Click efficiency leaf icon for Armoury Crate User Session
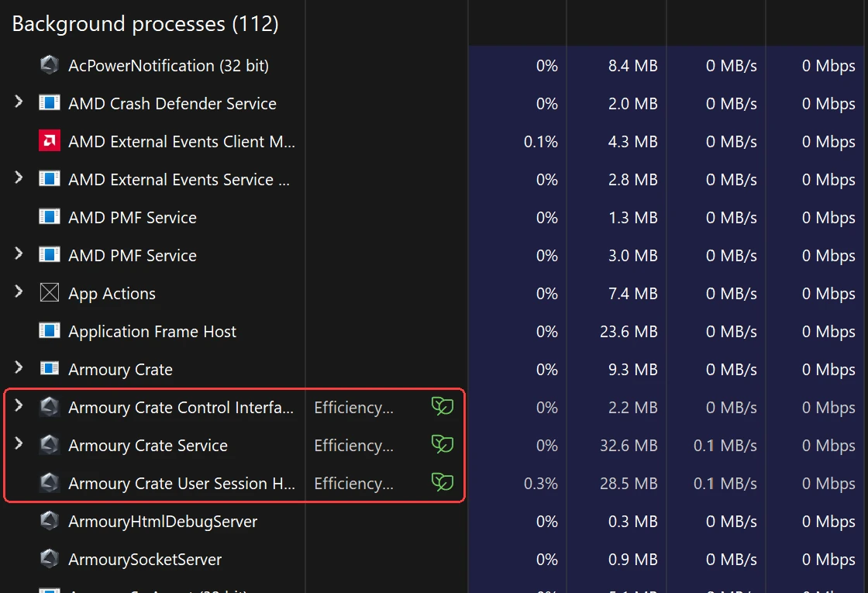 point(443,482)
